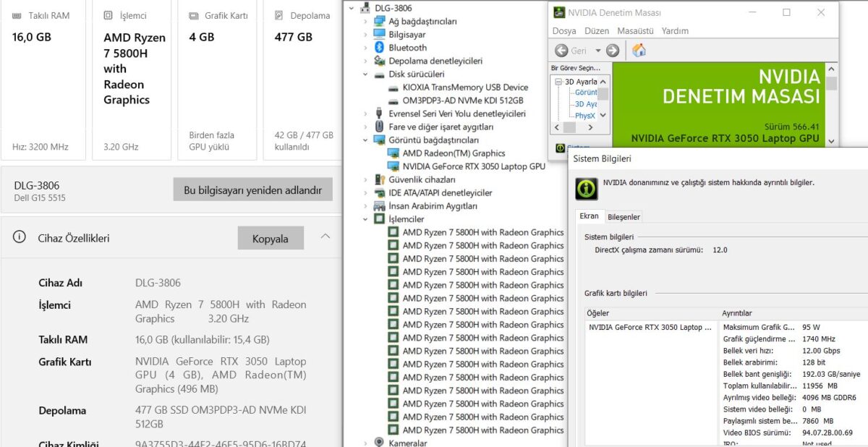The height and width of the screenshot is (447, 868).
Task: Open the Dosya menu
Action: pyautogui.click(x=564, y=31)
